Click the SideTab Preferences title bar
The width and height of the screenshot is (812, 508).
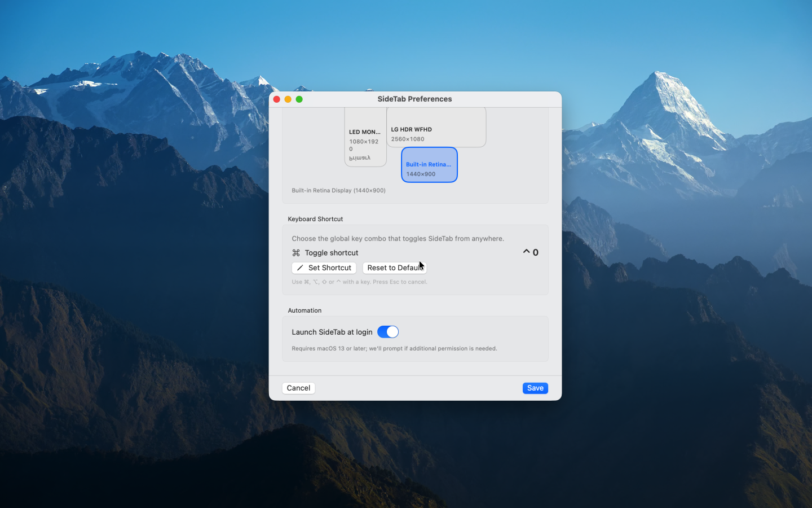[x=414, y=99]
